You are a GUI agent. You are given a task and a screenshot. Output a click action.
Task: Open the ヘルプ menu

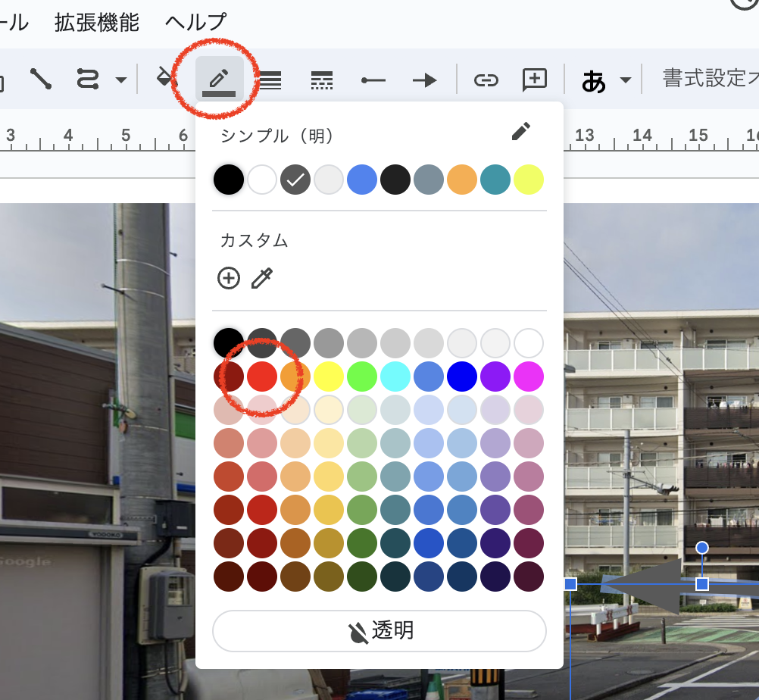pyautogui.click(x=195, y=22)
